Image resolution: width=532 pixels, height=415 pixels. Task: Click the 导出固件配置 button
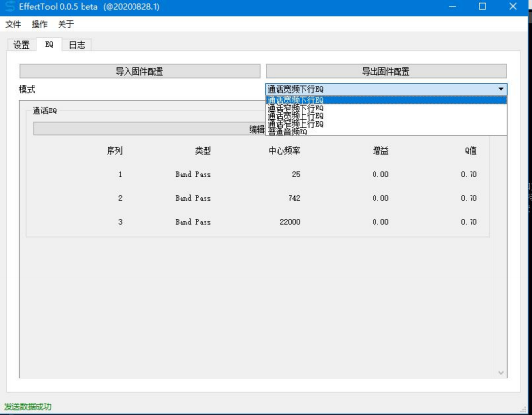386,71
